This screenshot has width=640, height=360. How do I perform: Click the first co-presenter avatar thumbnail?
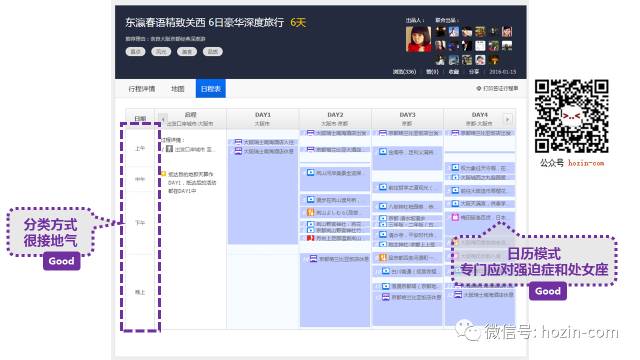click(440, 31)
